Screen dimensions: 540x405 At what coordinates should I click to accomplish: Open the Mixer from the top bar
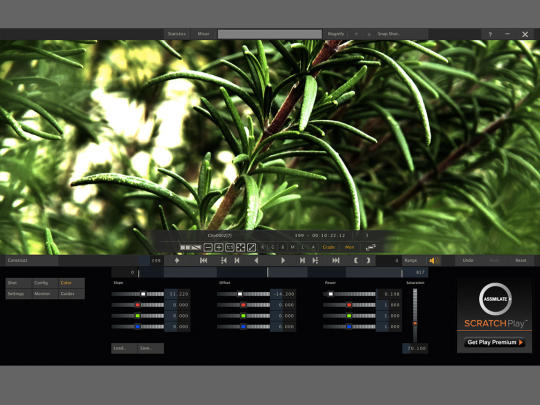204,34
